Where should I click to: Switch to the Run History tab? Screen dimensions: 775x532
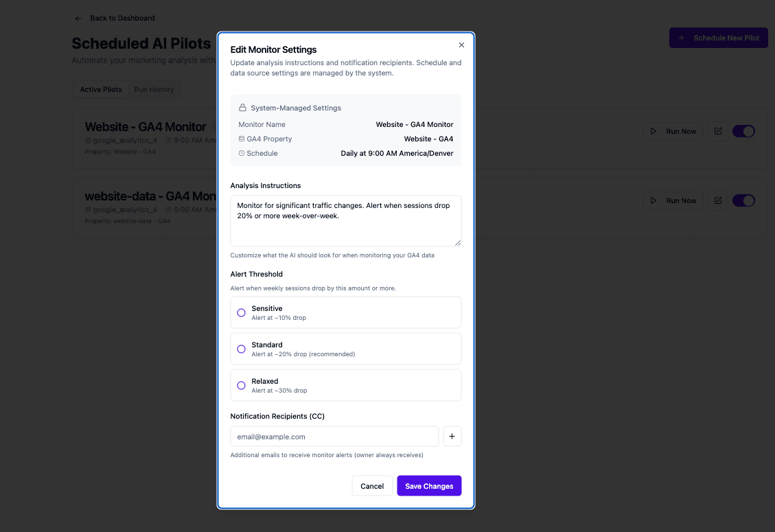(x=154, y=89)
